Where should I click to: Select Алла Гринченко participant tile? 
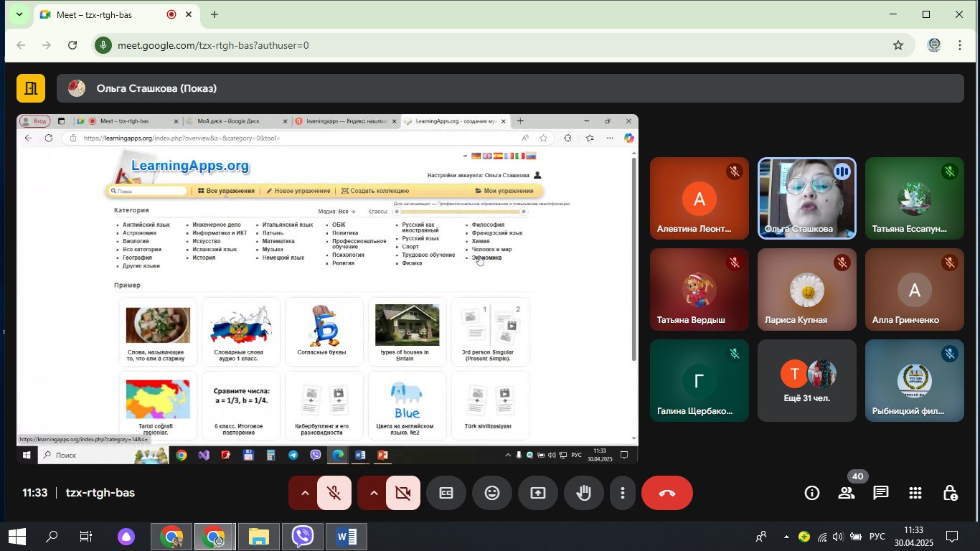[915, 289]
